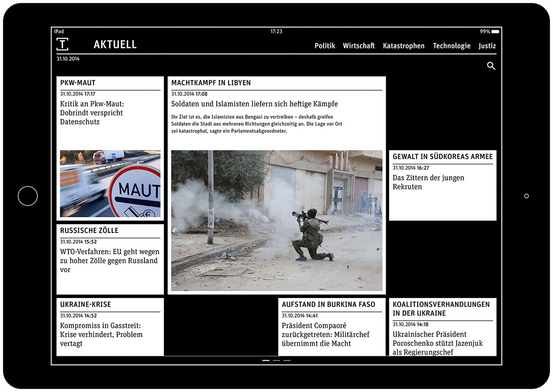Tap the 31.10.2014 date under the logo
Image resolution: width=553 pixels, height=392 pixels.
click(x=68, y=59)
